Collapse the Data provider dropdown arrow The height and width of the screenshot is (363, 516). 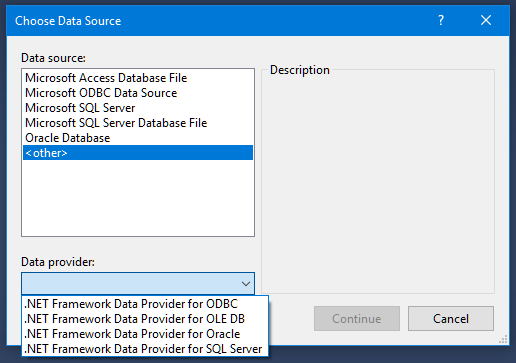246,284
